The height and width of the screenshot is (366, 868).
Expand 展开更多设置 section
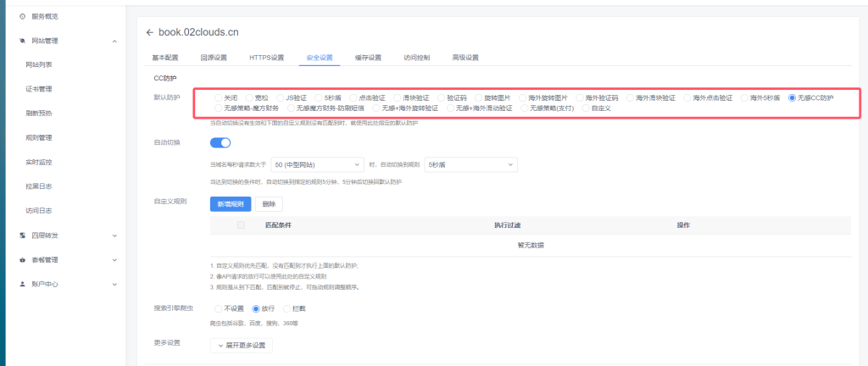click(x=242, y=346)
